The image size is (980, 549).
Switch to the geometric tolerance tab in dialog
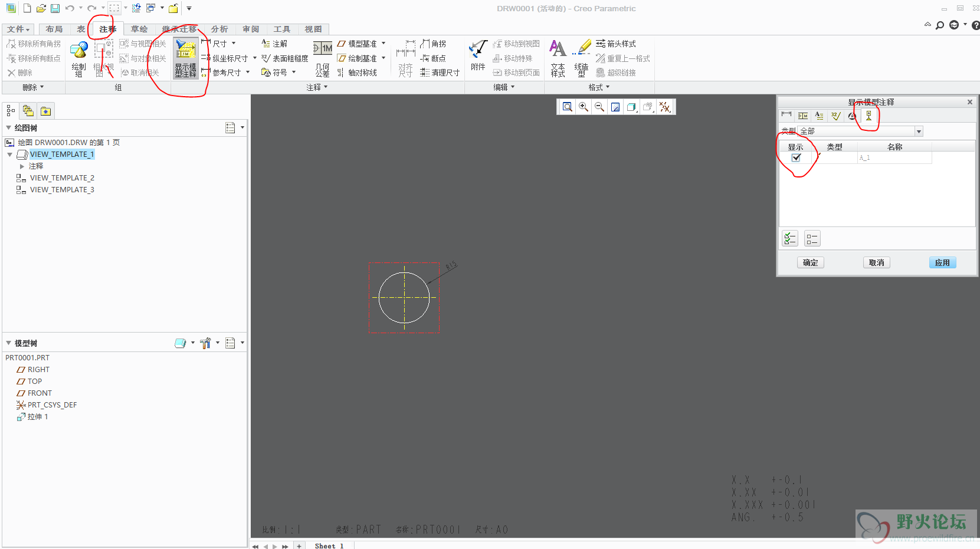pos(803,116)
